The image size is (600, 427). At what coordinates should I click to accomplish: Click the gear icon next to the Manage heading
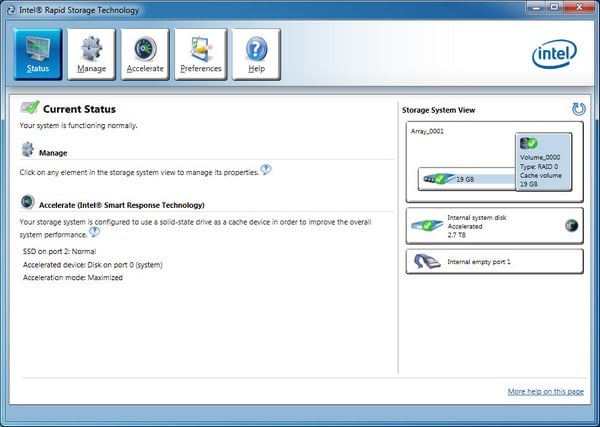tap(28, 151)
